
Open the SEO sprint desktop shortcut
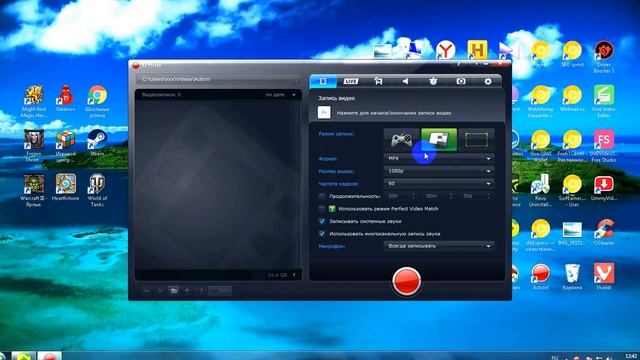pyautogui.click(x=572, y=54)
